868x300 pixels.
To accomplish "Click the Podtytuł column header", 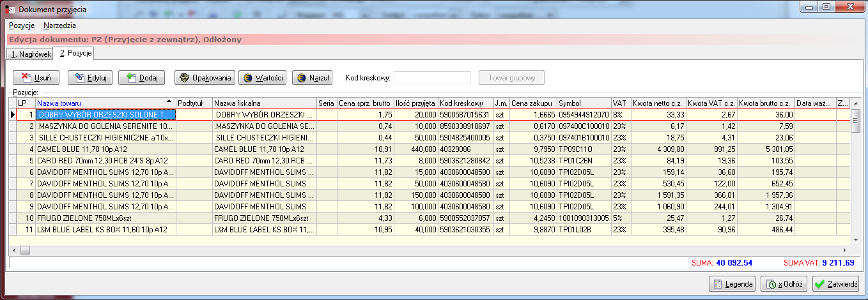I will point(194,103).
